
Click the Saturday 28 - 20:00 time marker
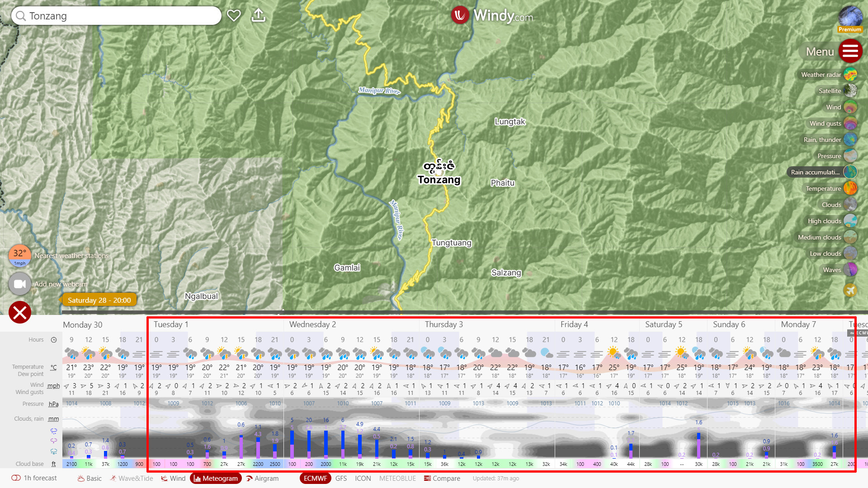(99, 300)
